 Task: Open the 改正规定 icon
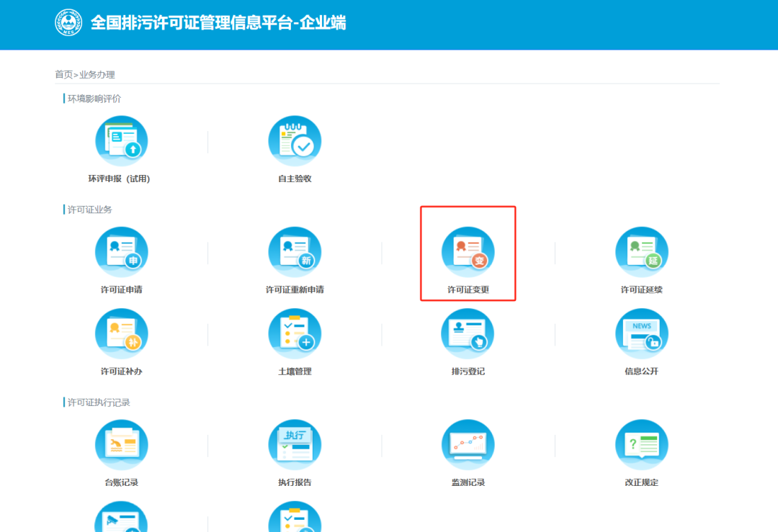(x=641, y=446)
